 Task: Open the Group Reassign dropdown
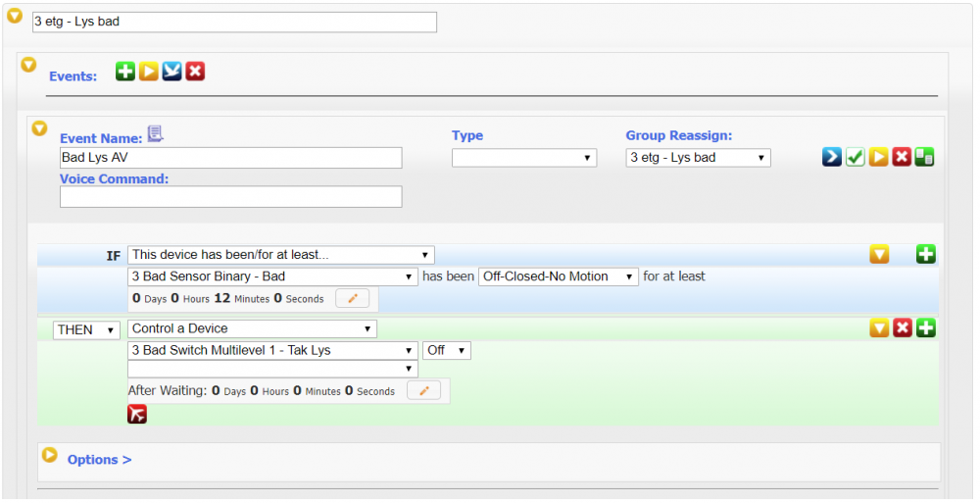click(x=698, y=158)
